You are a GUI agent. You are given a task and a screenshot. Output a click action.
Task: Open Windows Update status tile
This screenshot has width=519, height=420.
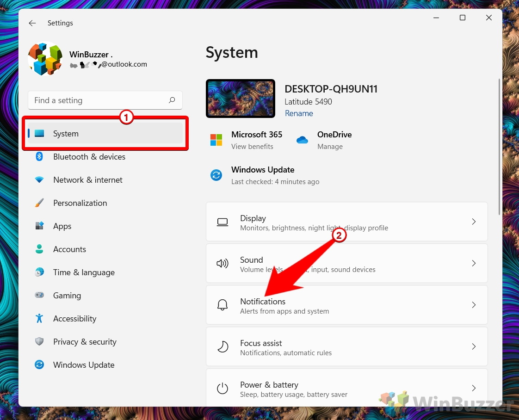pos(265,175)
